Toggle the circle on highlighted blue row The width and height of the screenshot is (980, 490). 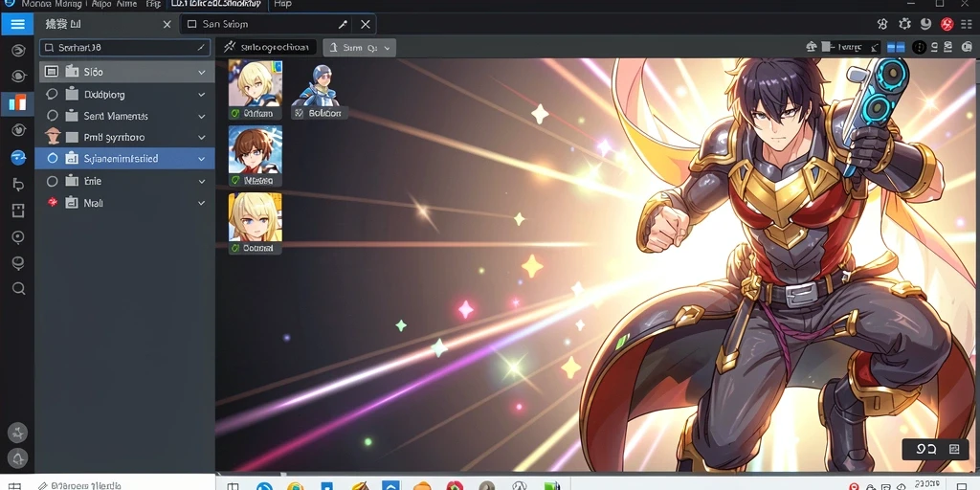point(53,159)
